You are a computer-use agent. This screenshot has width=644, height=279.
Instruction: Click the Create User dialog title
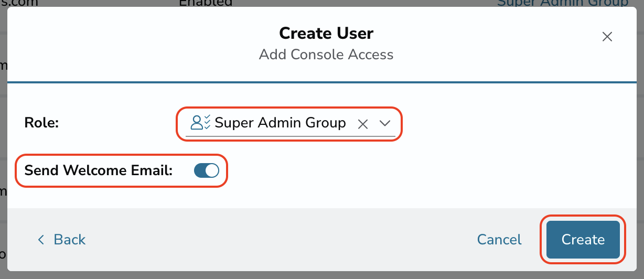[x=326, y=33]
